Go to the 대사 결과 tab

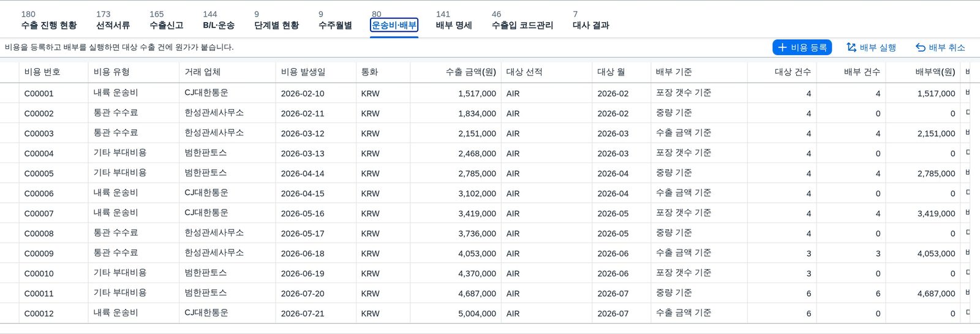point(590,20)
